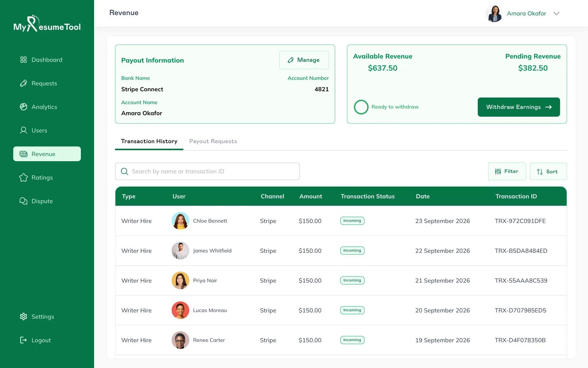Click Priya Nair's avatar photo
The height and width of the screenshot is (368, 588).
180,280
